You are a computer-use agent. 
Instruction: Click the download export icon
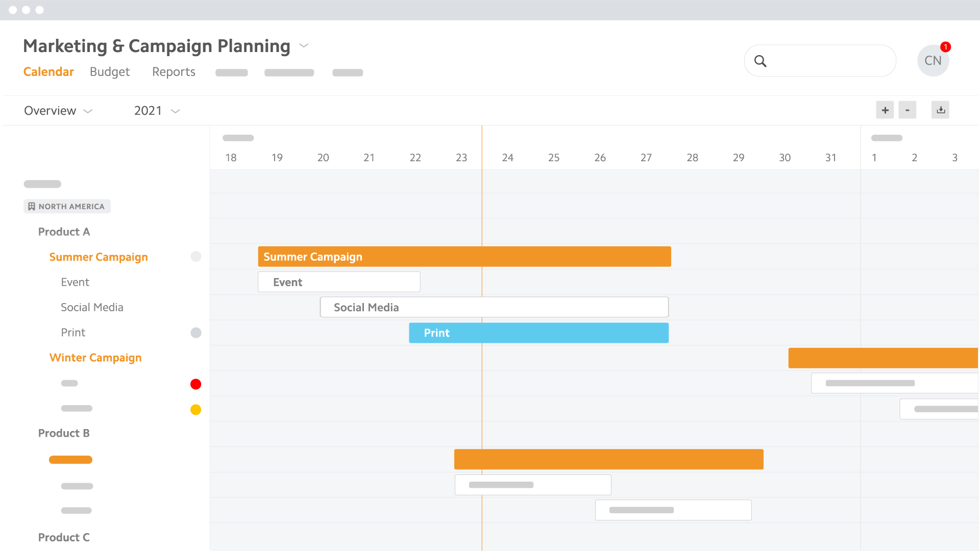click(x=941, y=110)
